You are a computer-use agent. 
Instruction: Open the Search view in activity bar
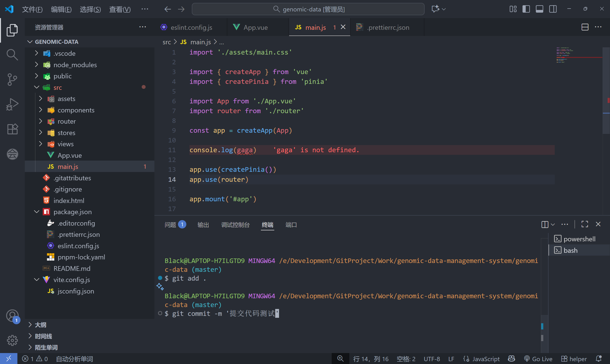coord(12,55)
